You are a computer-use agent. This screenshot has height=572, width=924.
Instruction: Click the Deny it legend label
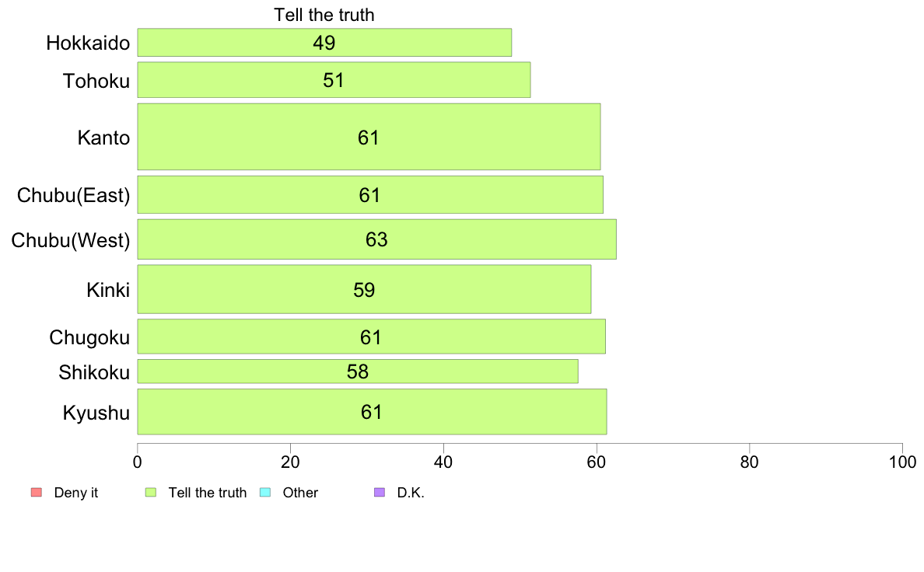[x=76, y=493]
